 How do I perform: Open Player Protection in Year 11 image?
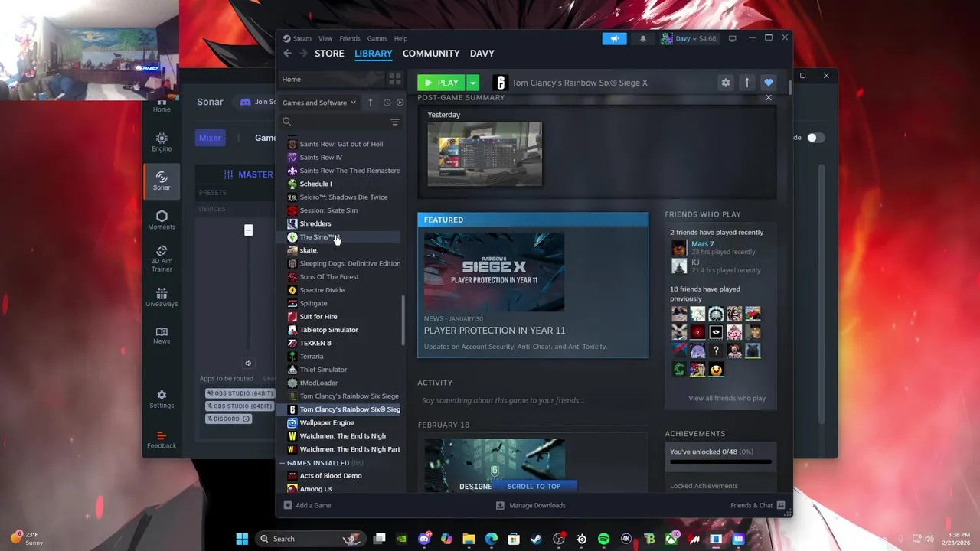tap(495, 272)
